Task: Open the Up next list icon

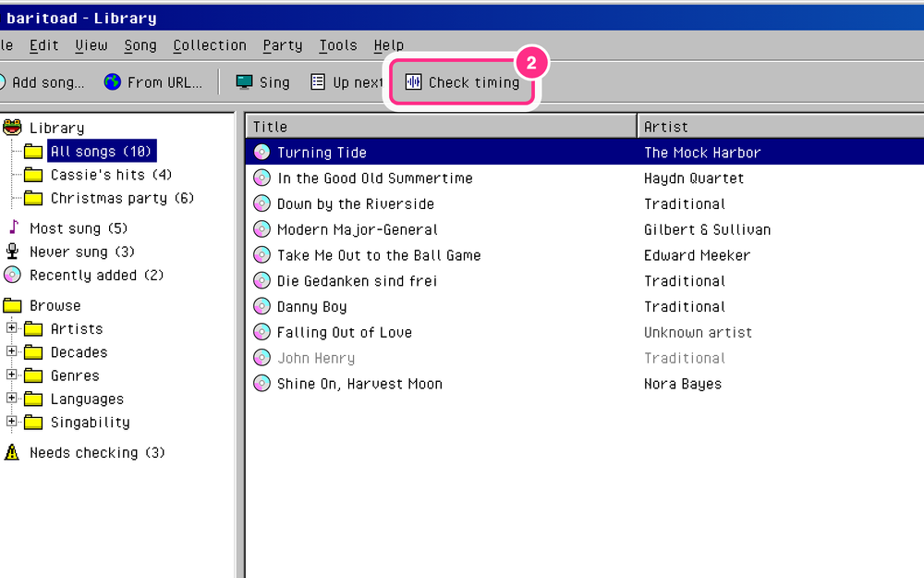Action: (318, 82)
